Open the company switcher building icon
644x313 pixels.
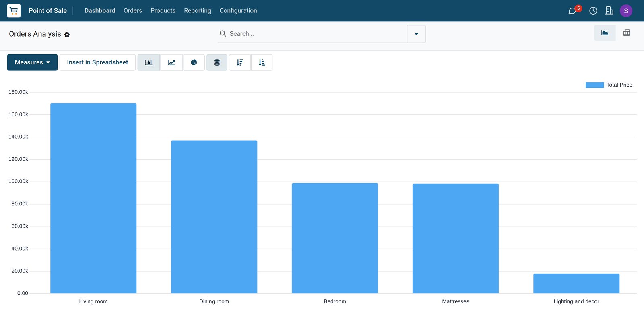[x=609, y=10]
